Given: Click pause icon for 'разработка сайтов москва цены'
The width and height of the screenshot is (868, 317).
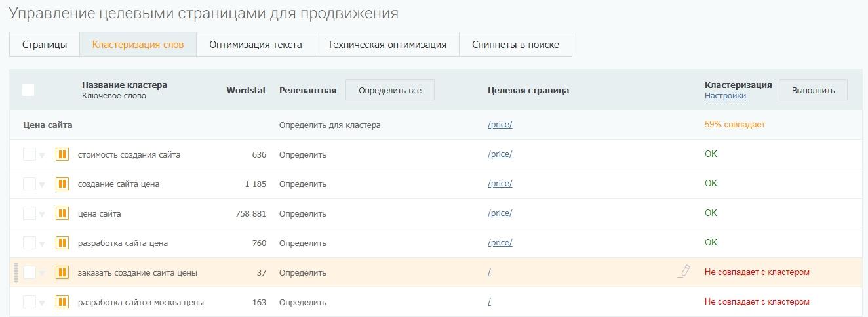Looking at the screenshot, I should point(62,303).
